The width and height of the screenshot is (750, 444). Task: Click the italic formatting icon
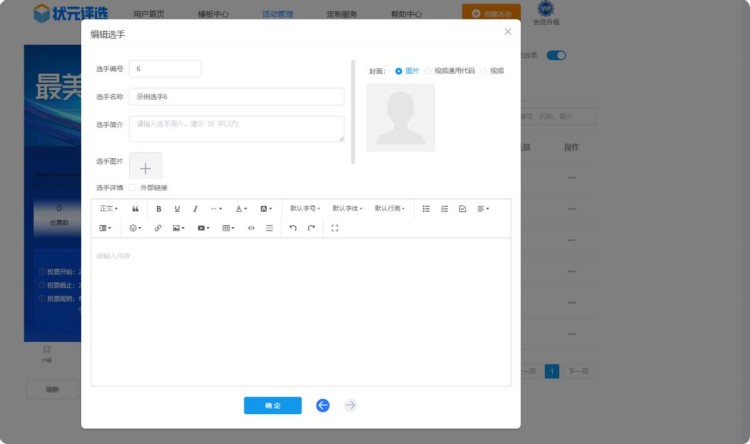point(195,209)
